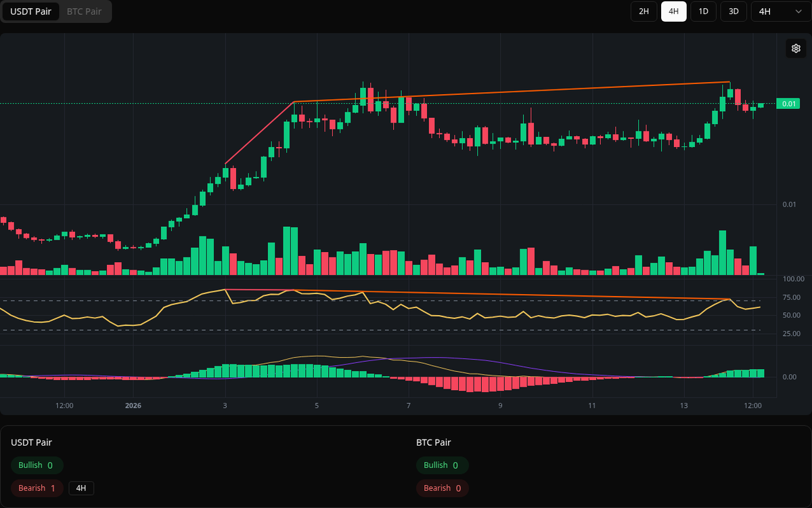
Task: Switch chart to the 1D timeframe
Action: [703, 12]
